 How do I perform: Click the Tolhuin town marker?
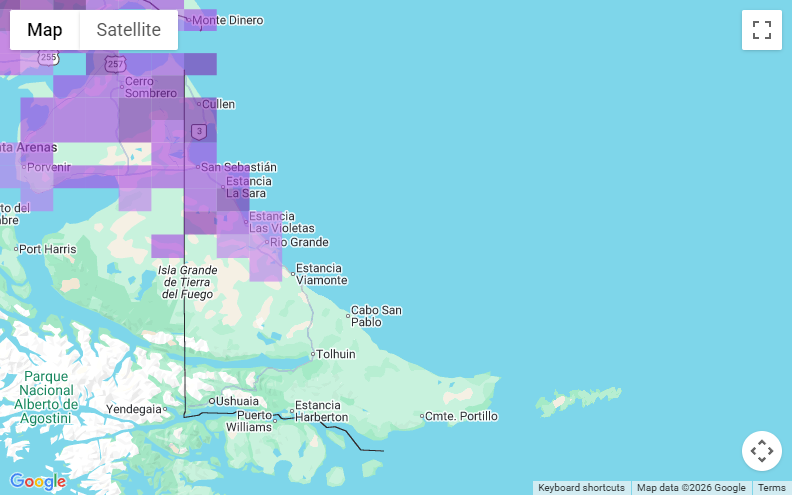(x=313, y=354)
